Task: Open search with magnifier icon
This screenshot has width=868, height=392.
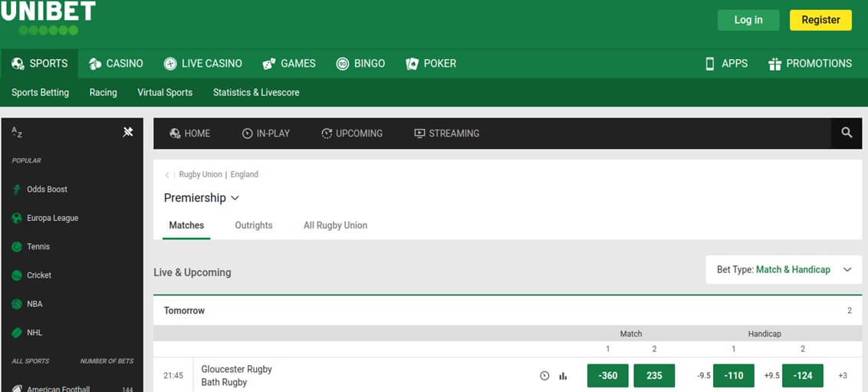Action: [847, 133]
